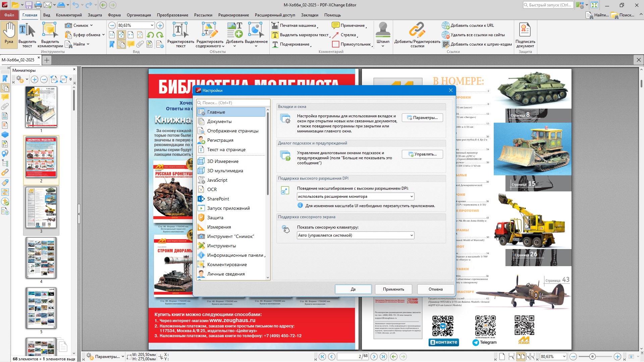Click the Параметры... button in Вкладки и окна
Image resolution: width=644 pixels, height=362 pixels.
coord(422,118)
